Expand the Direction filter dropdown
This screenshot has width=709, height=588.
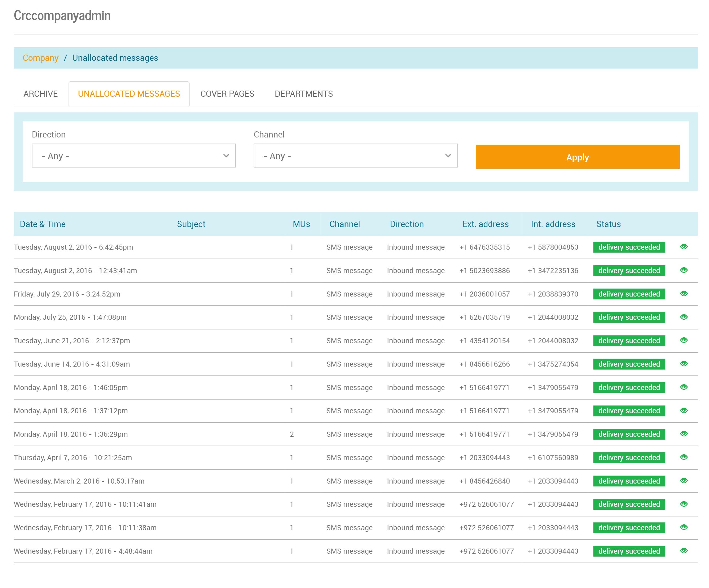134,156
